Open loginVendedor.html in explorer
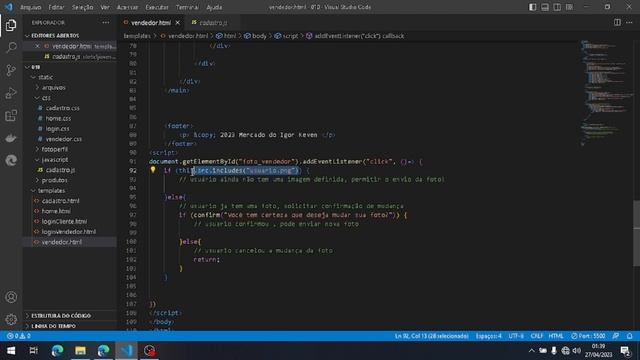Screen dimensions: 640x360 (69, 231)
